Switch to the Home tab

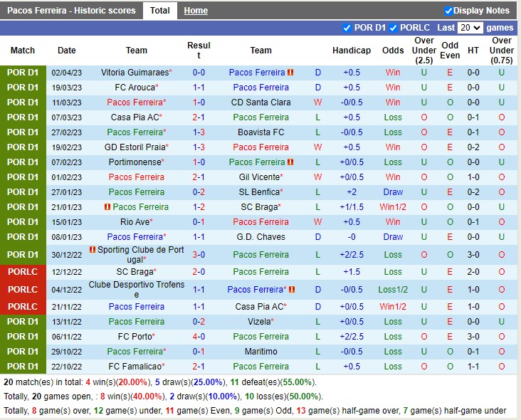point(196,11)
